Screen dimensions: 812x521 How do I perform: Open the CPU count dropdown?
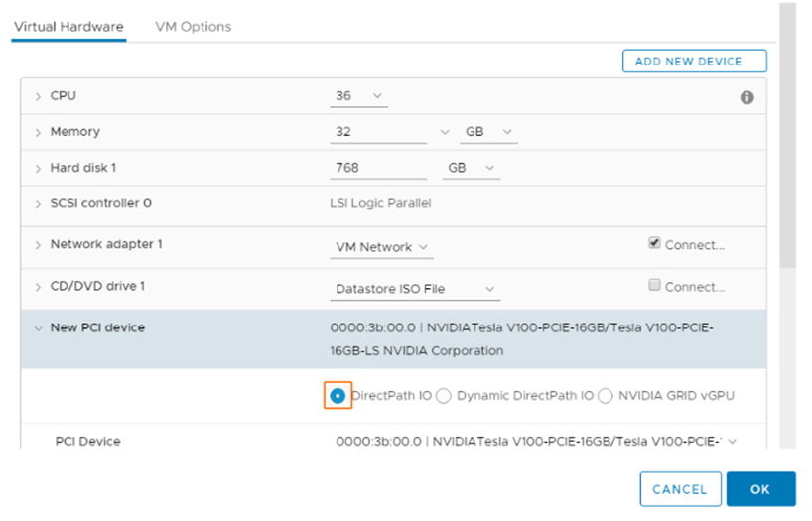358,96
